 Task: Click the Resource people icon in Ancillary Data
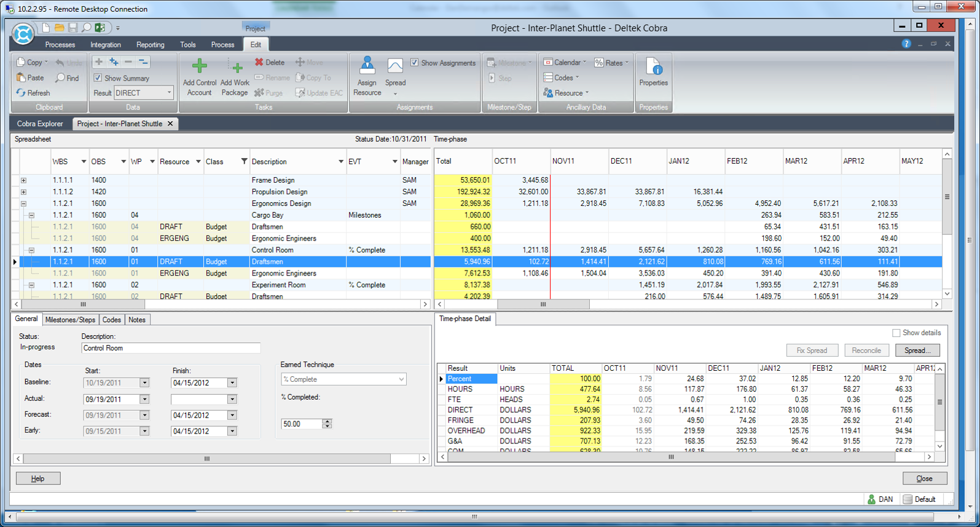pos(548,93)
